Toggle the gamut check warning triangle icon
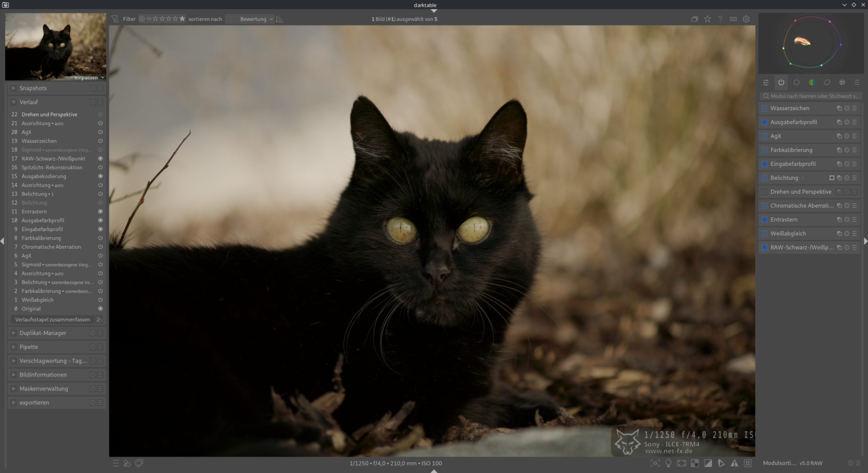The height and width of the screenshot is (473, 868). click(x=734, y=463)
